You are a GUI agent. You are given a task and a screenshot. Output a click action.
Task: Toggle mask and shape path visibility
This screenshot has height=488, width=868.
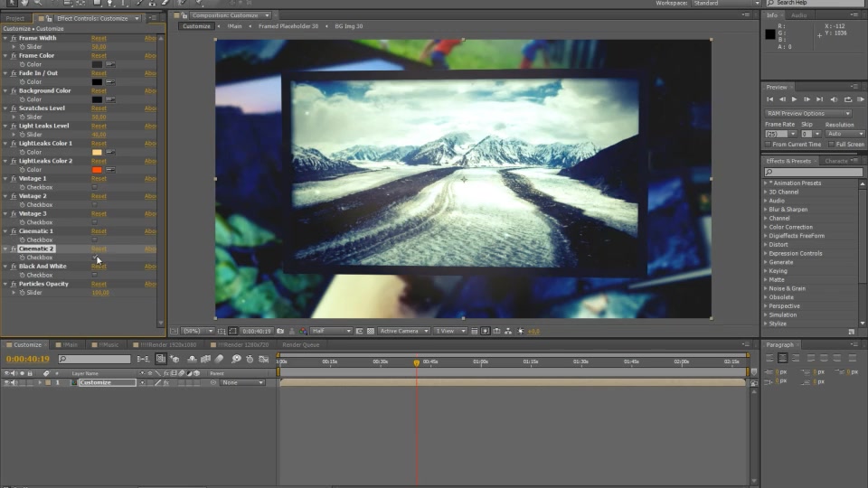tap(233, 331)
